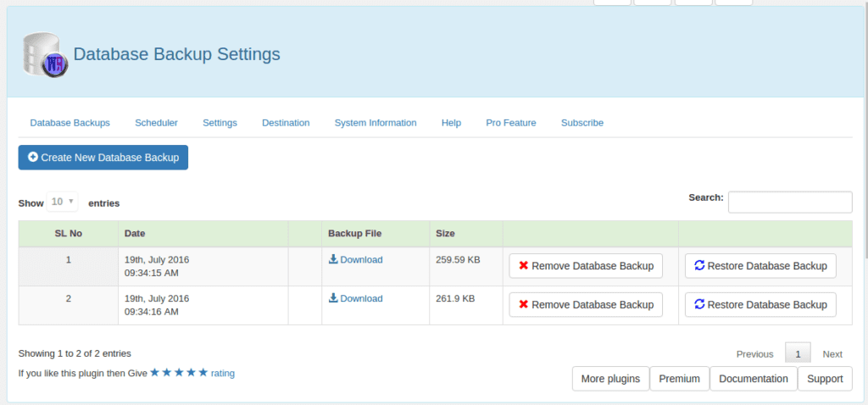Open the Pro Feature tab
The image size is (868, 405).
tap(511, 123)
